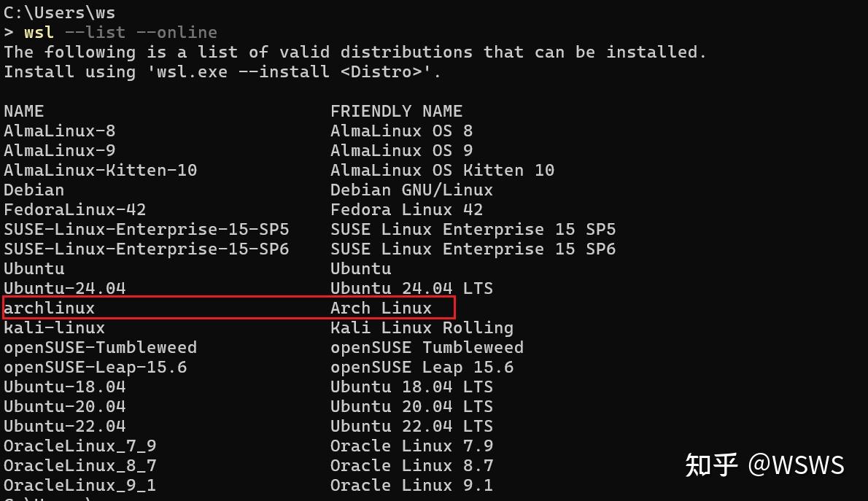Click the kali-linux entry
Viewport: 868px width, 501px height.
tap(53, 327)
